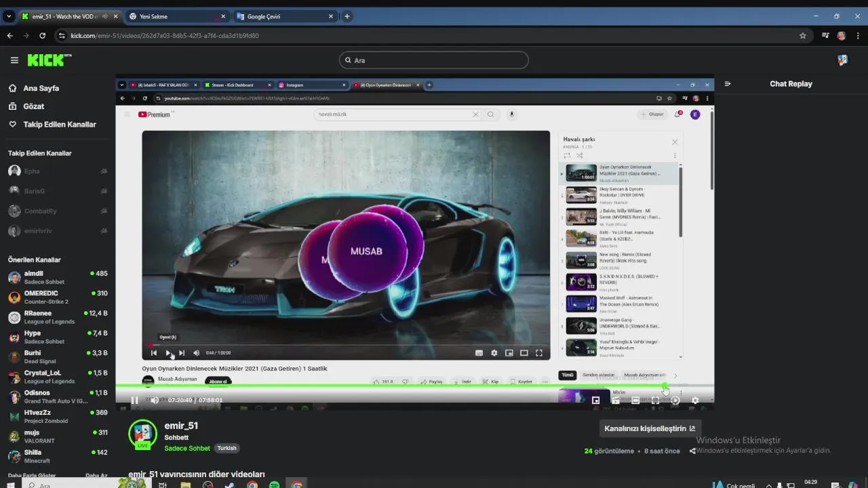Go to Ana Sayfa in sidebar
Viewport: 868px width, 488px height.
(41, 88)
